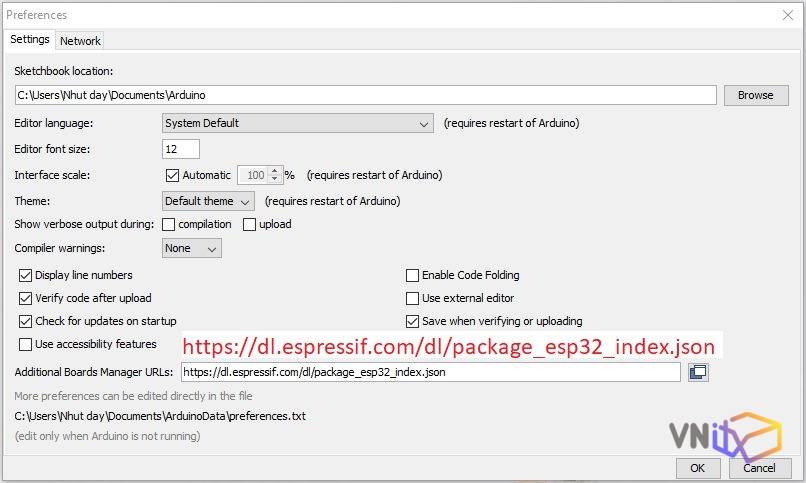The height and width of the screenshot is (483, 806).
Task: Switch to the Network tab
Action: 80,41
